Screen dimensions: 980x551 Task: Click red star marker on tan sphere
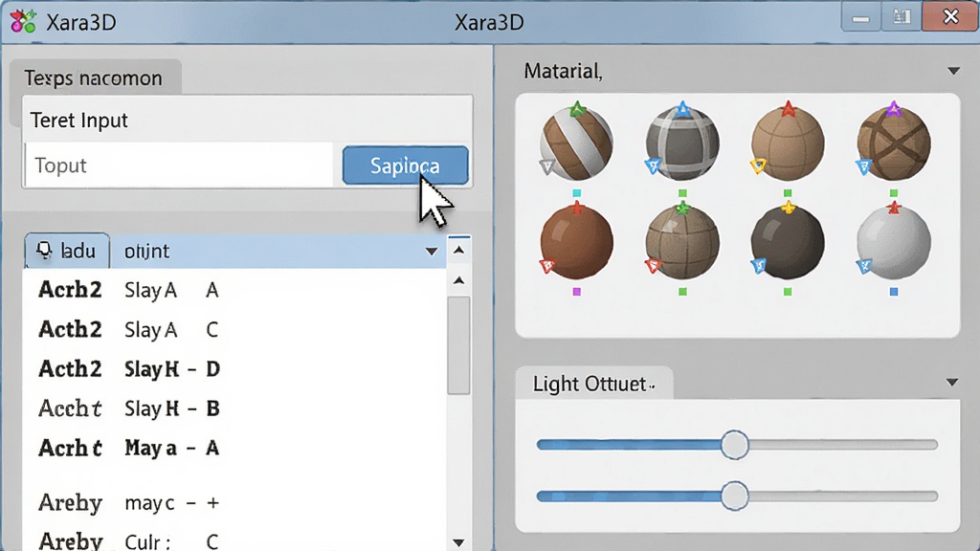[789, 109]
